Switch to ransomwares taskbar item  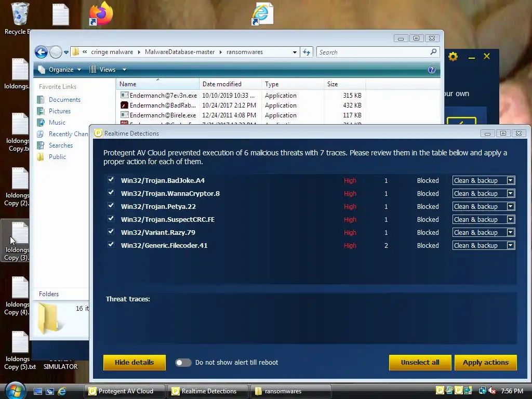(x=290, y=391)
